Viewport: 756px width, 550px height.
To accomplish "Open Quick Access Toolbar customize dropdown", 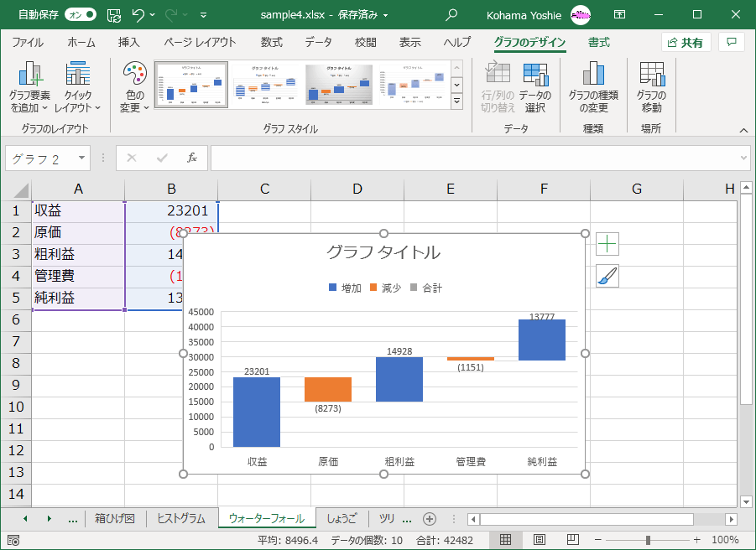I will 203,15.
